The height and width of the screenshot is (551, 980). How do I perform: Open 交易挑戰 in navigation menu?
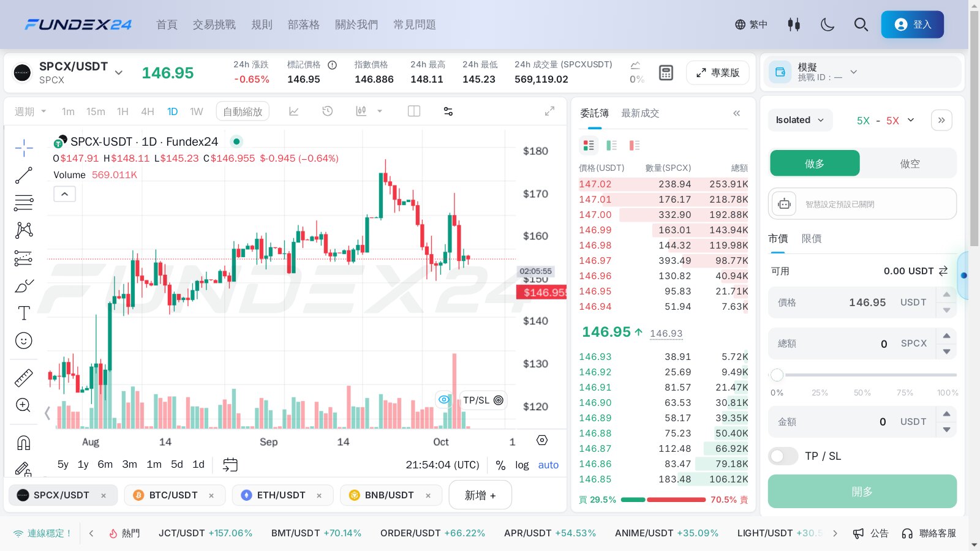click(214, 24)
